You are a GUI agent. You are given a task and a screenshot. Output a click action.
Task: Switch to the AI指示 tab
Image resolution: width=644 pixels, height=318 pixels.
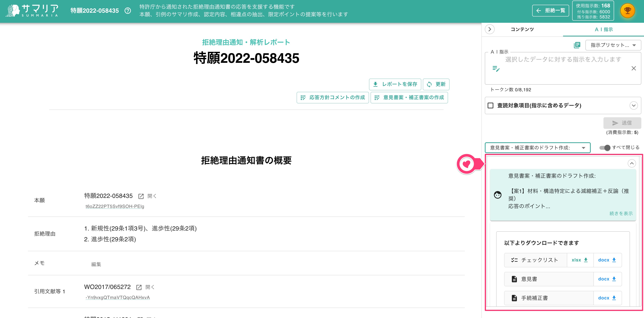pyautogui.click(x=603, y=29)
